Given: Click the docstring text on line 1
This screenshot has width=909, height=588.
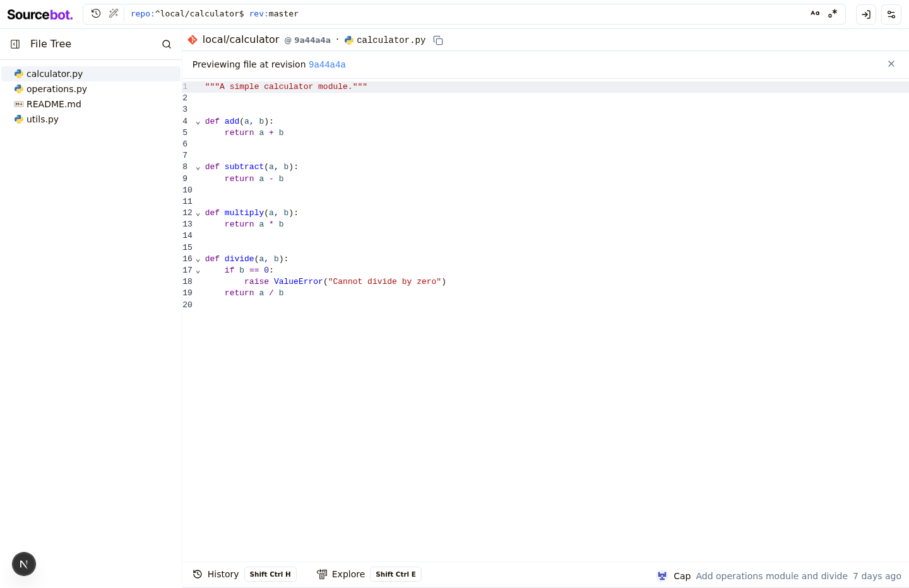Looking at the screenshot, I should click(286, 86).
